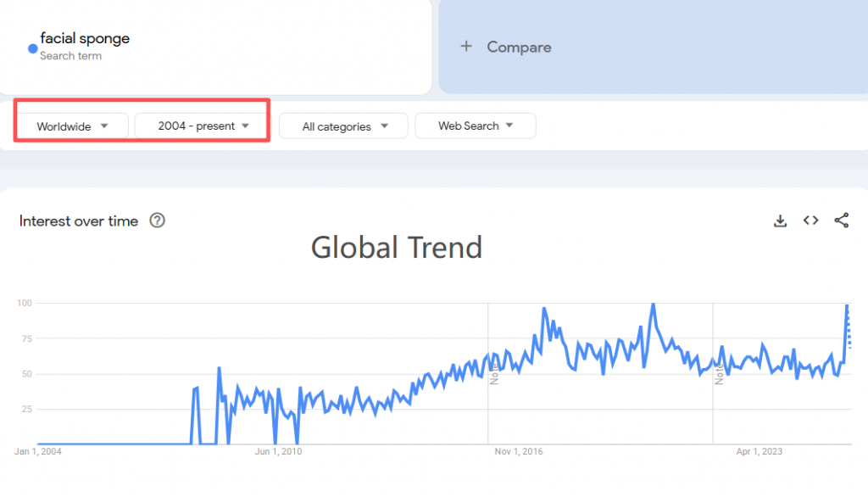Screen dimensions: 868x497
Task: Click the Worldwide dropdown arrow
Action: coord(104,126)
